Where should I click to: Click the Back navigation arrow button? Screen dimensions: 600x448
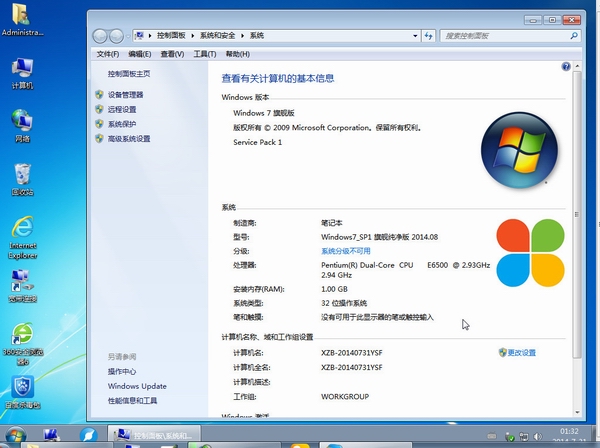coord(100,36)
